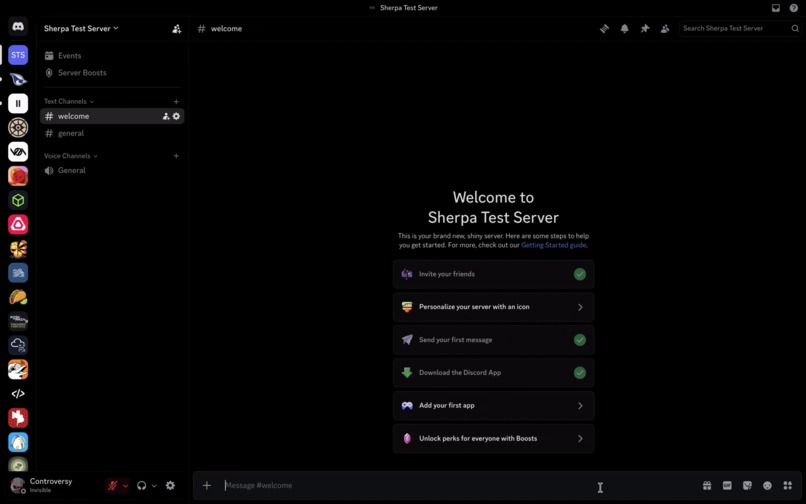Add a new voice channel plus button
The height and width of the screenshot is (504, 806).
pyautogui.click(x=176, y=156)
